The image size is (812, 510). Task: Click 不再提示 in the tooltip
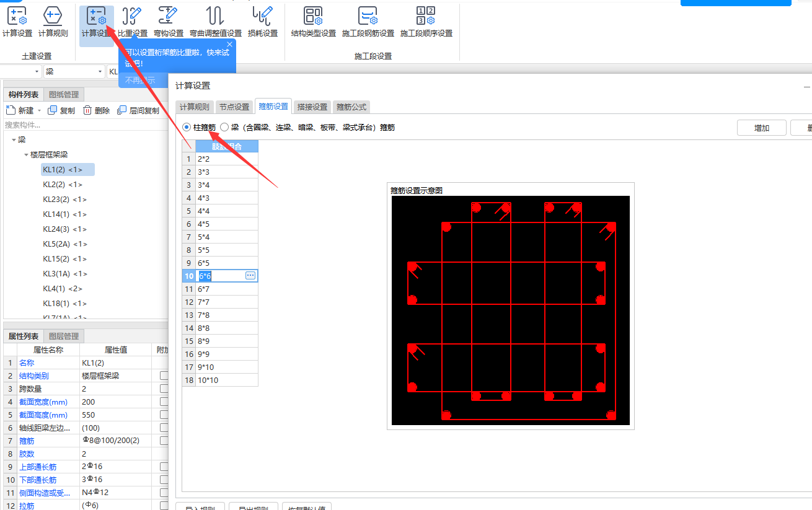140,80
